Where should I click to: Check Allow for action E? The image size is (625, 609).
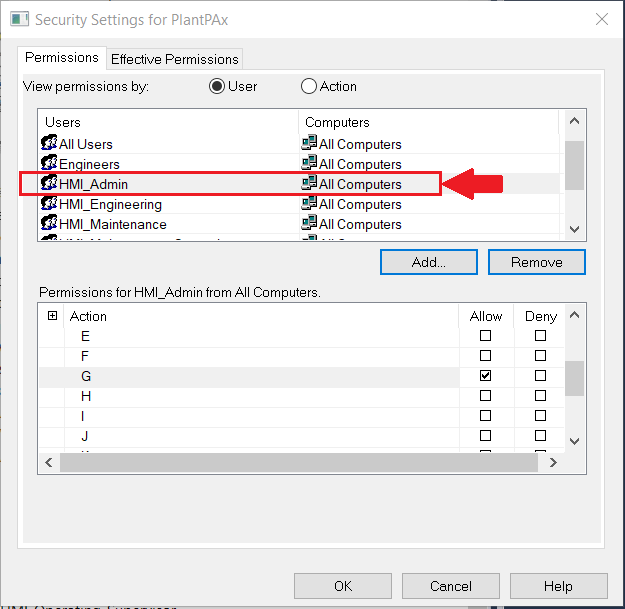click(485, 336)
